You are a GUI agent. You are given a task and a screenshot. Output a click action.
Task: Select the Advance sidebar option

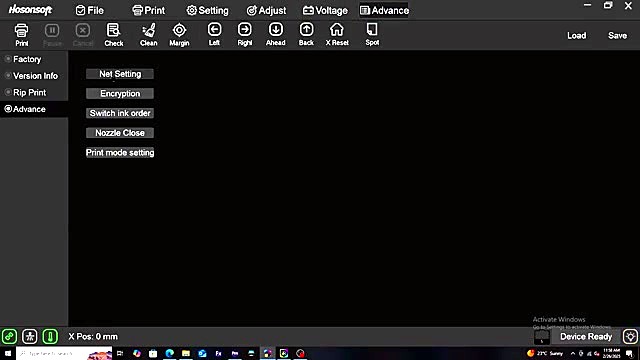pos(34,109)
